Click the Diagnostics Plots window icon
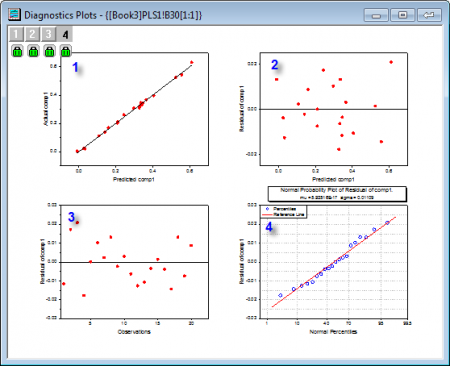Viewport: 450px width, 366px height. 14,15
